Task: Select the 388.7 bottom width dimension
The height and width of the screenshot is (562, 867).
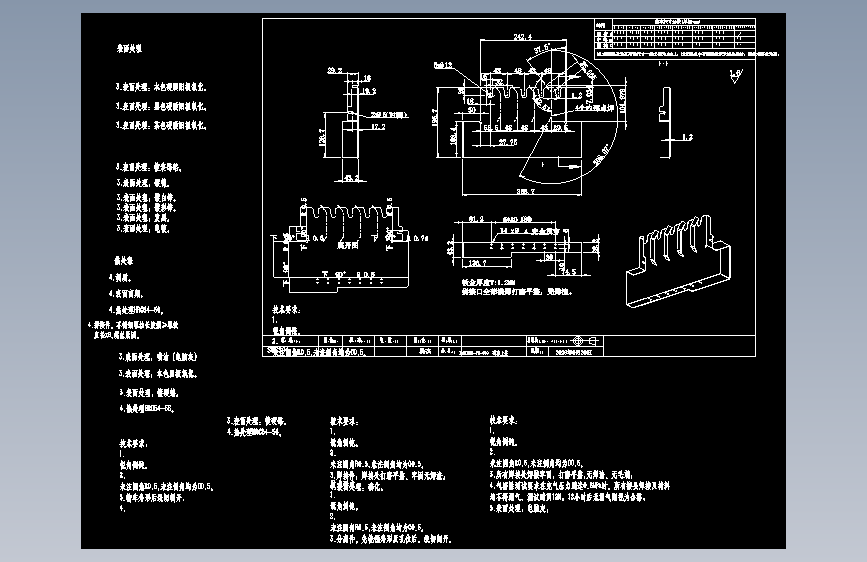Action: [x=525, y=191]
